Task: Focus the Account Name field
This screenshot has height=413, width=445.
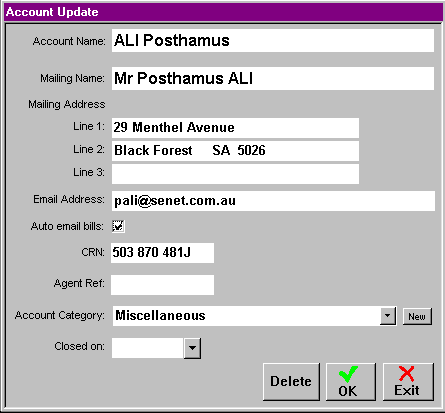Action: [x=273, y=40]
